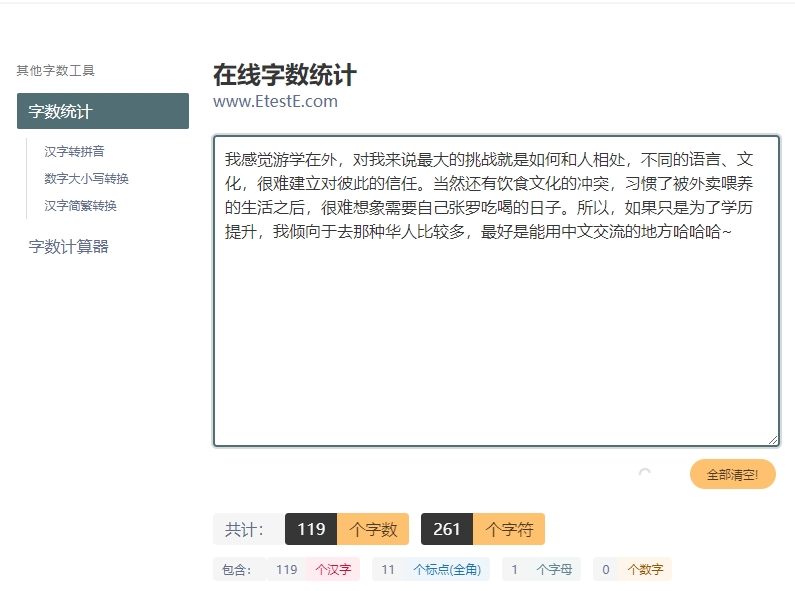Image resolution: width=795 pixels, height=591 pixels.
Task: Click the 其他字数工具 sidebar heading
Action: [55, 70]
